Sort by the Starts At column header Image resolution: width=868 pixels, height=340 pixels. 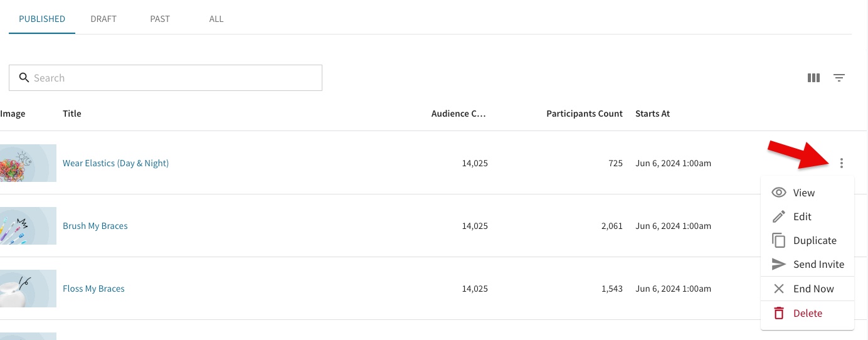point(653,114)
